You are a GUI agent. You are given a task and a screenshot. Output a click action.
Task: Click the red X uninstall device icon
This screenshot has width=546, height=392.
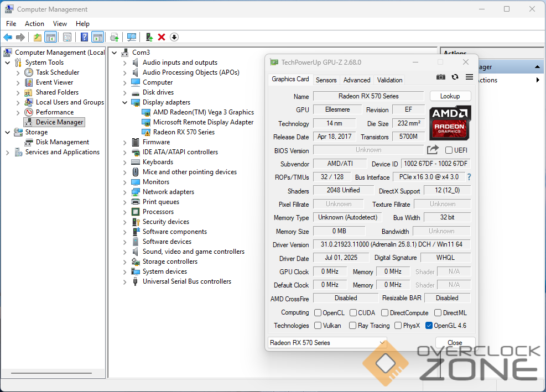(162, 37)
